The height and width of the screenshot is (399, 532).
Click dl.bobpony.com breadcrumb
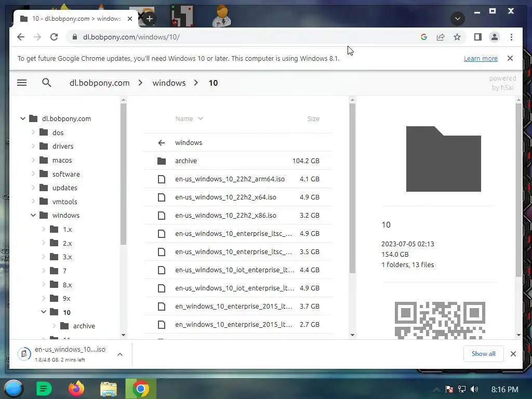click(99, 83)
